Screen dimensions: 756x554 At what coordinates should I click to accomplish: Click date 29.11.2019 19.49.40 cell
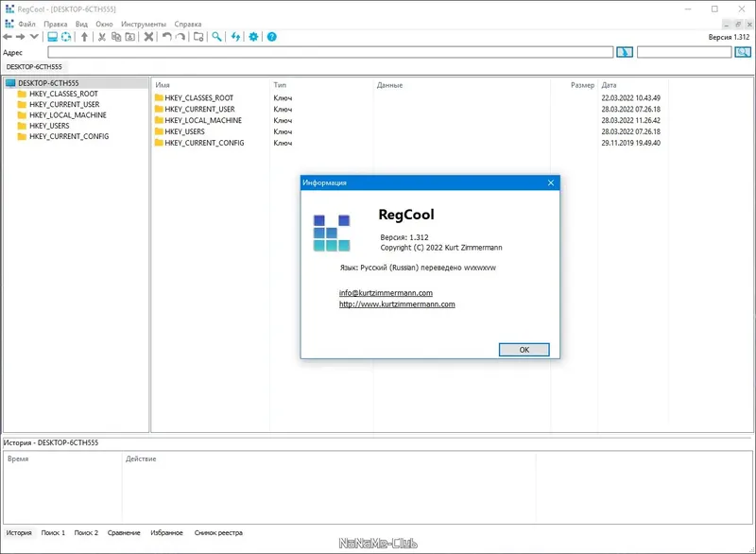(x=630, y=143)
